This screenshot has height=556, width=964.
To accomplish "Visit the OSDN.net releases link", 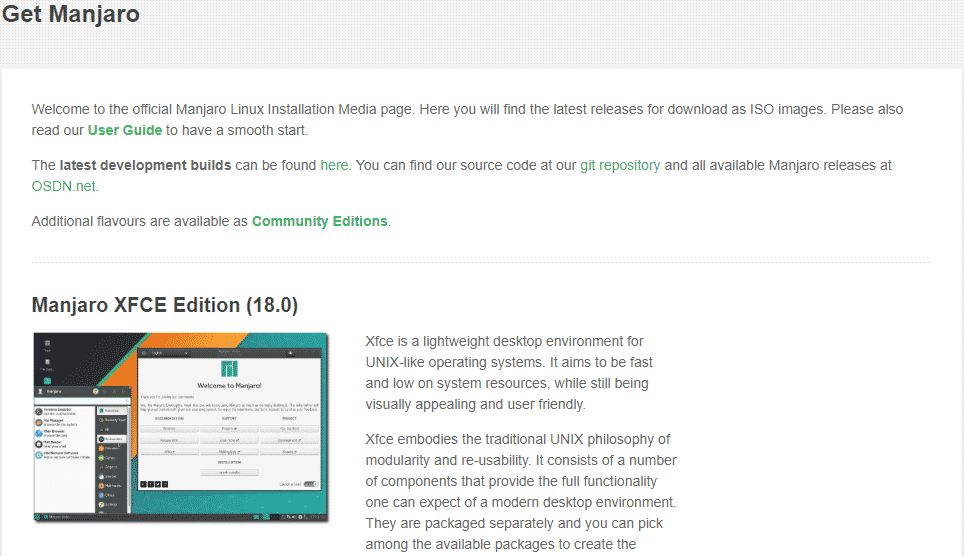I will 64,186.
